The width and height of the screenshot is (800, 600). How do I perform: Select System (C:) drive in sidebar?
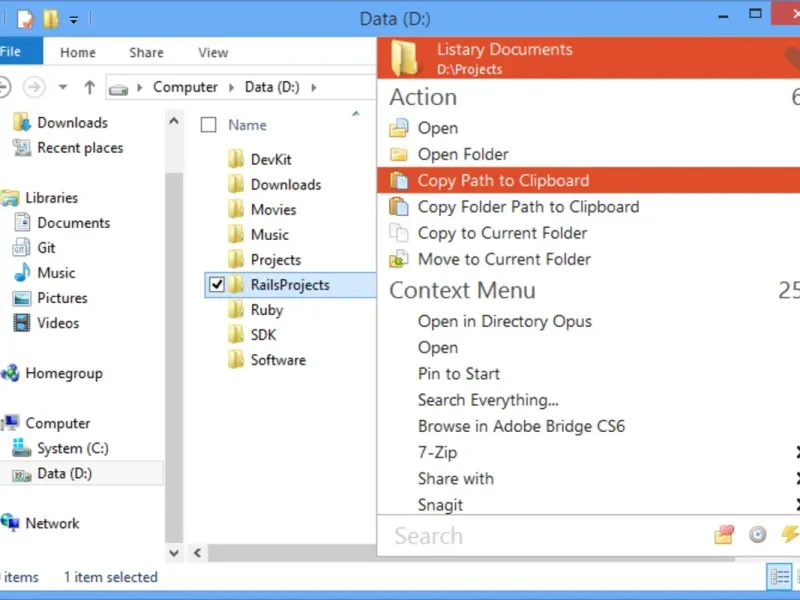[72, 448]
